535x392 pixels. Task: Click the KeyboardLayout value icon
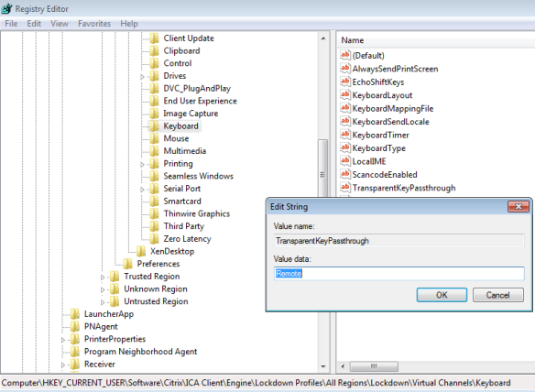(345, 95)
